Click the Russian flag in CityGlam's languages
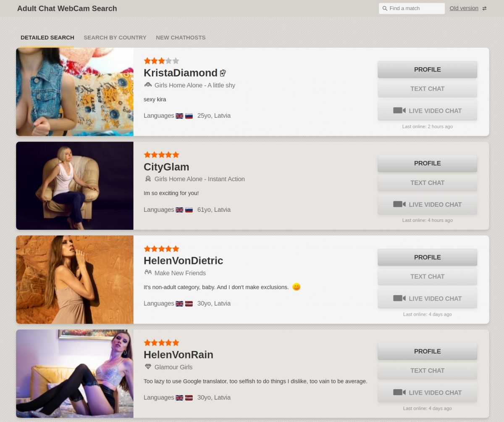The height and width of the screenshot is (422, 504). 189,210
